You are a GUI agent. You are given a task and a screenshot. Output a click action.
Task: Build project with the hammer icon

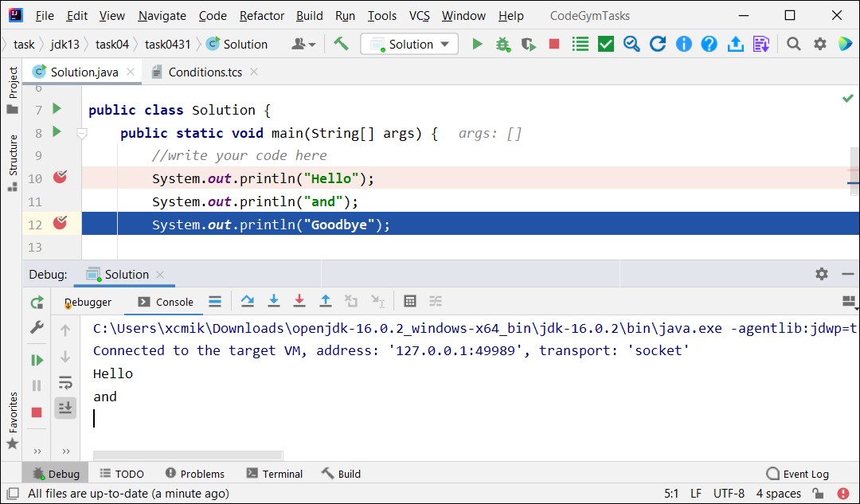click(341, 44)
